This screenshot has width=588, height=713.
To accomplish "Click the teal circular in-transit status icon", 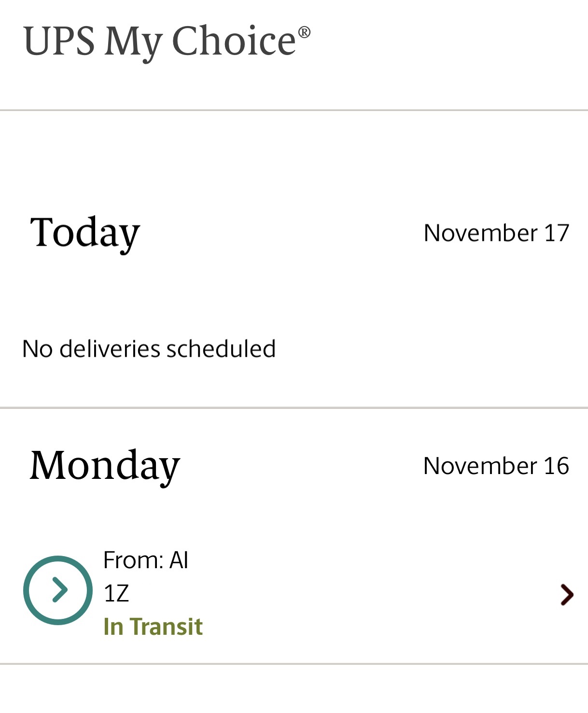I will (58, 590).
